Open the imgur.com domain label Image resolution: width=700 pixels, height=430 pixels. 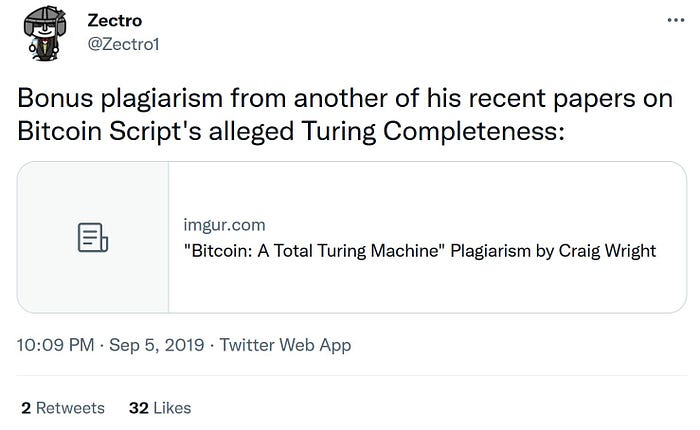[224, 225]
